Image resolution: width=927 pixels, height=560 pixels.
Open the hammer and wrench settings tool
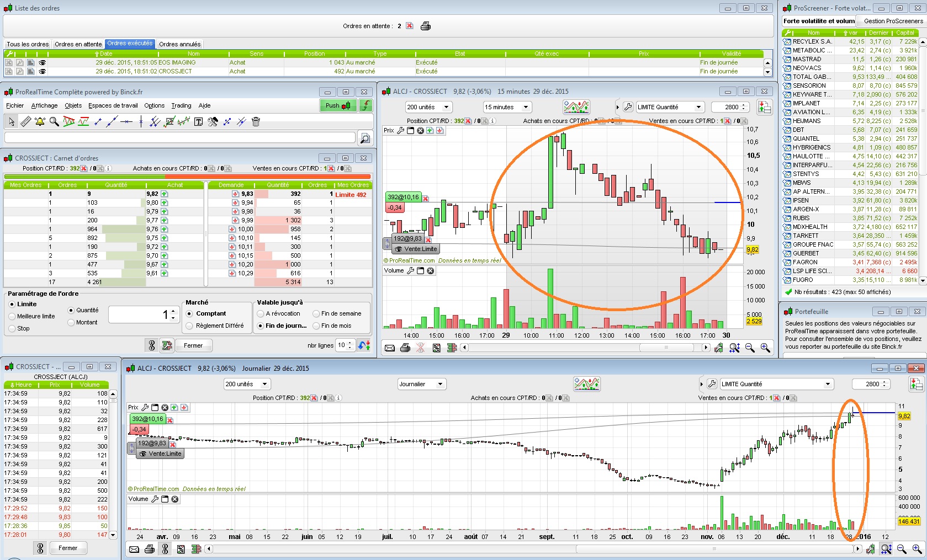[213, 121]
